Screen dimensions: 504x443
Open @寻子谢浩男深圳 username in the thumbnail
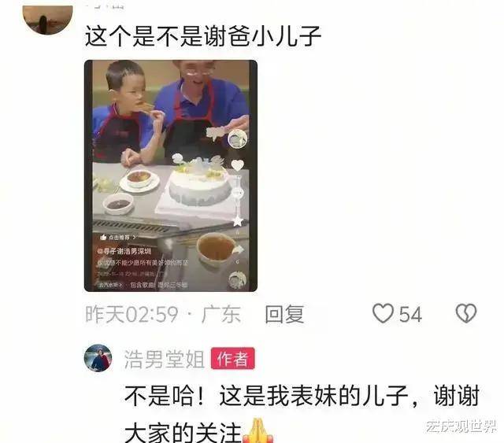pos(124,251)
